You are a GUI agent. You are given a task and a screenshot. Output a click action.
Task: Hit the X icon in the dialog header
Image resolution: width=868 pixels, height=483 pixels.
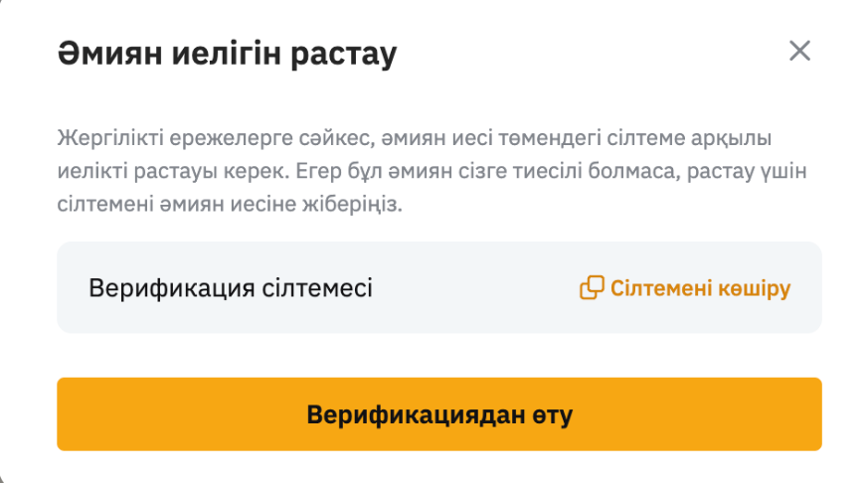(x=799, y=52)
